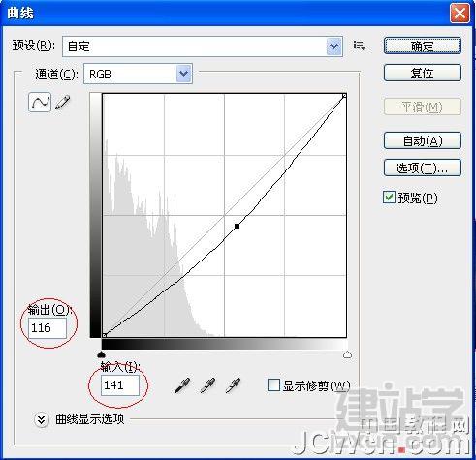Screen dimensions: 476x460
Task: Pick the gray point eyedropper
Action: pos(208,385)
